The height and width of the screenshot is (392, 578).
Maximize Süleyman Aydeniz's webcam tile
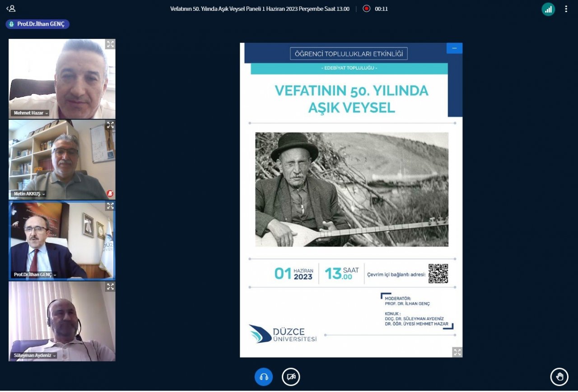110,287
